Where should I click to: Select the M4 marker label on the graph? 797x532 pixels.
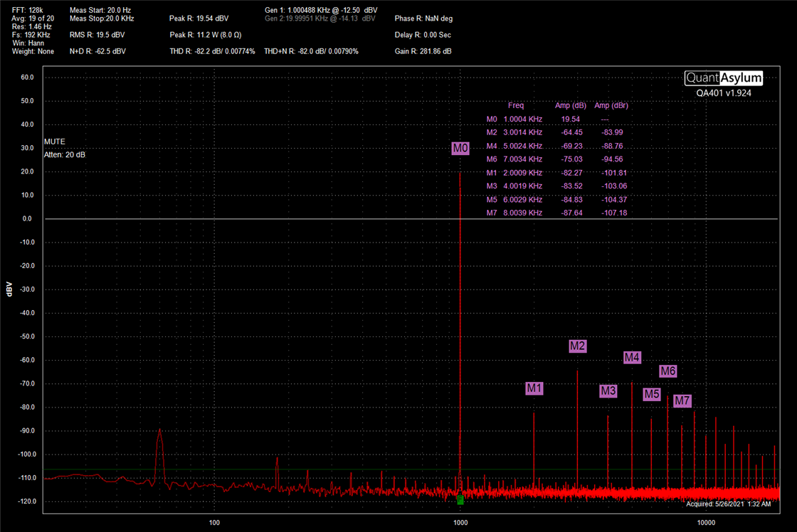click(x=632, y=357)
